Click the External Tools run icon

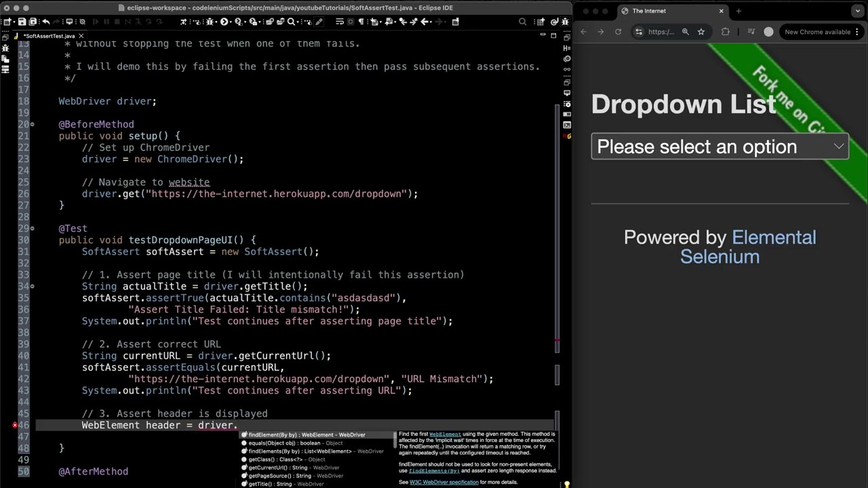(x=253, y=22)
